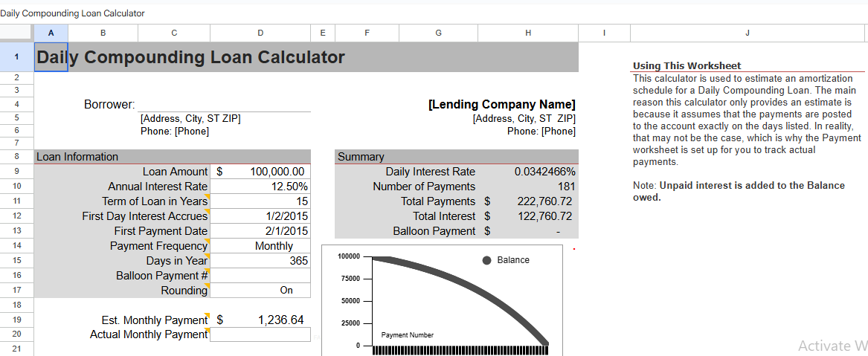The height and width of the screenshot is (356, 868).
Task: Click the Est. Monthly Payment 1,236.64 value
Action: pos(260,320)
